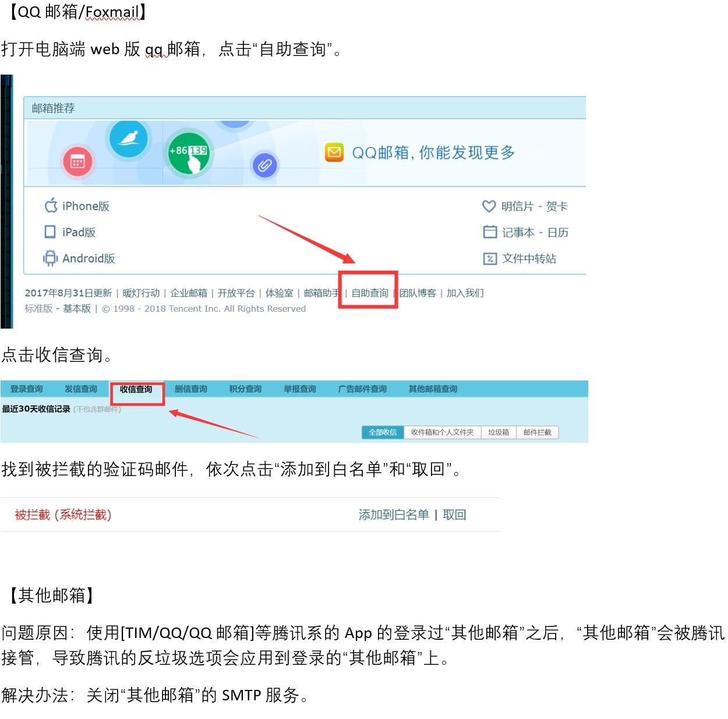Open 文件中转站 link
Image resolution: width=728 pixels, height=719 pixels.
(x=520, y=259)
